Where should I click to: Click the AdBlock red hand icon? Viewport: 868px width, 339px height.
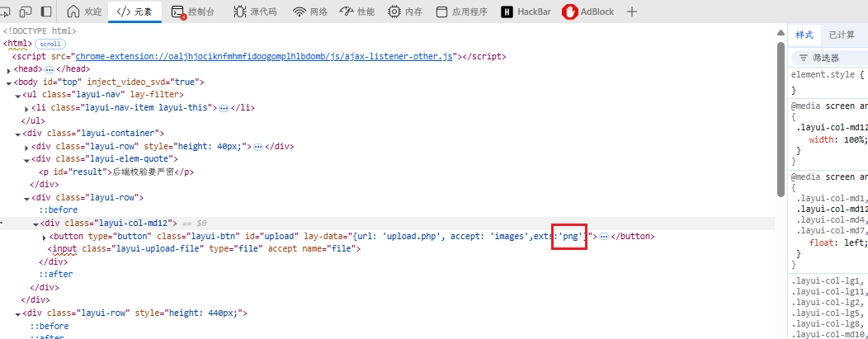pyautogui.click(x=569, y=12)
